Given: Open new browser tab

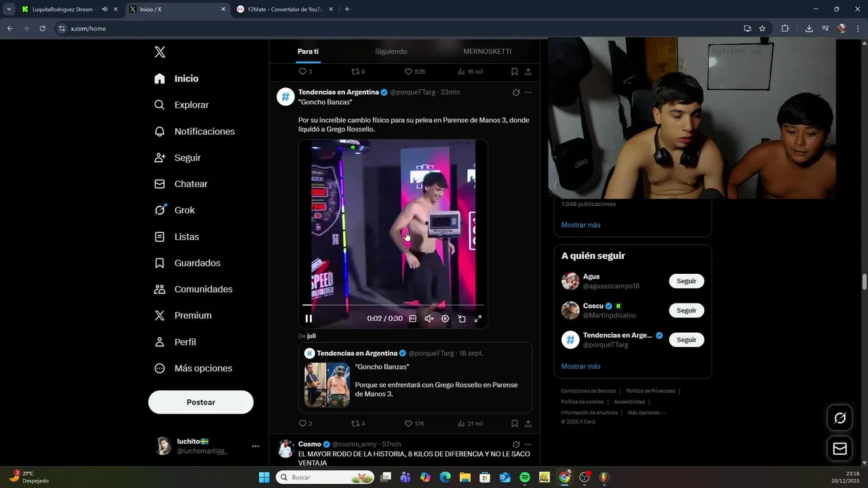Looking at the screenshot, I should point(347,9).
